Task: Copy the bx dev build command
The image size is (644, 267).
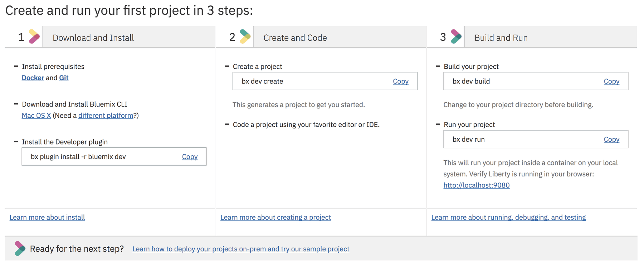Action: [611, 81]
